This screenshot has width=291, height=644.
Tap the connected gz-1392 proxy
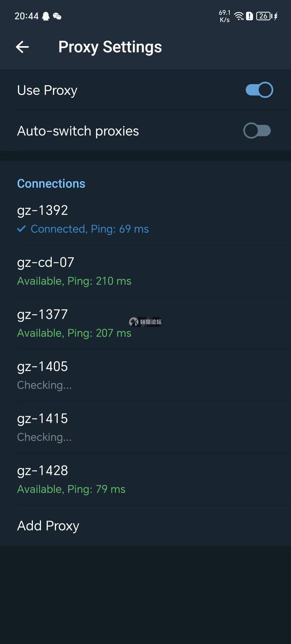(x=145, y=219)
